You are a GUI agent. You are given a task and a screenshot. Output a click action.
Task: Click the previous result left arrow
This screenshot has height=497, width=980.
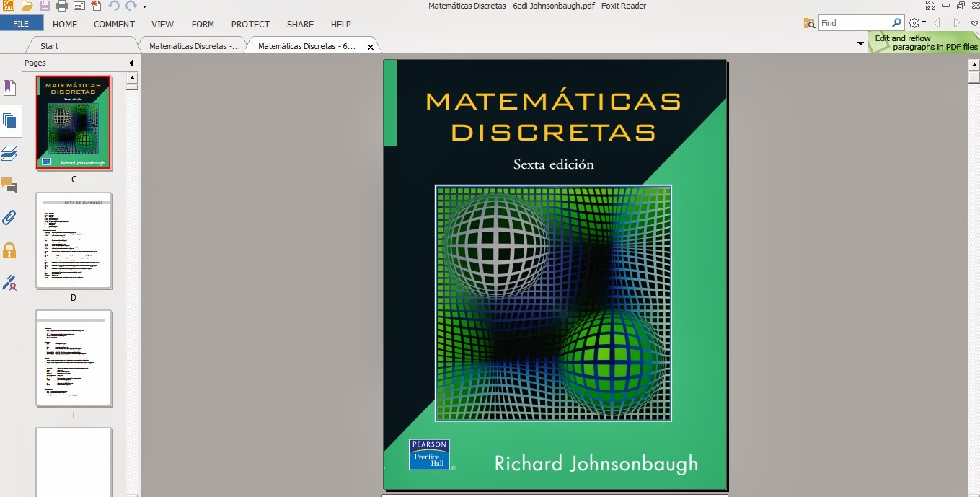point(937,23)
